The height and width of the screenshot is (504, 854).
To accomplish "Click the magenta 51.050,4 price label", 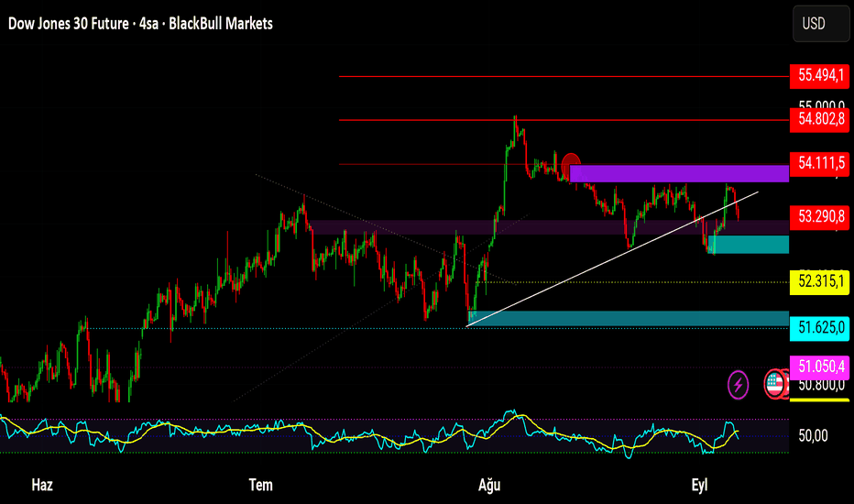I will [x=820, y=366].
